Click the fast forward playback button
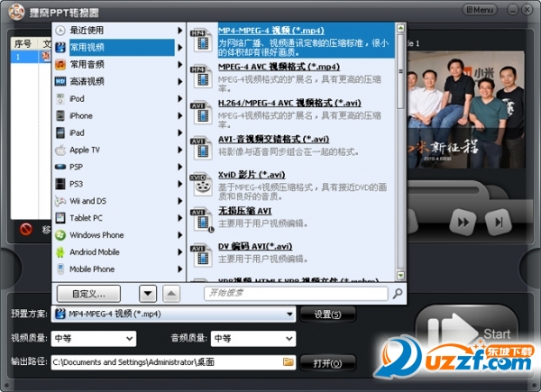This screenshot has height=392, width=541. pos(463,223)
